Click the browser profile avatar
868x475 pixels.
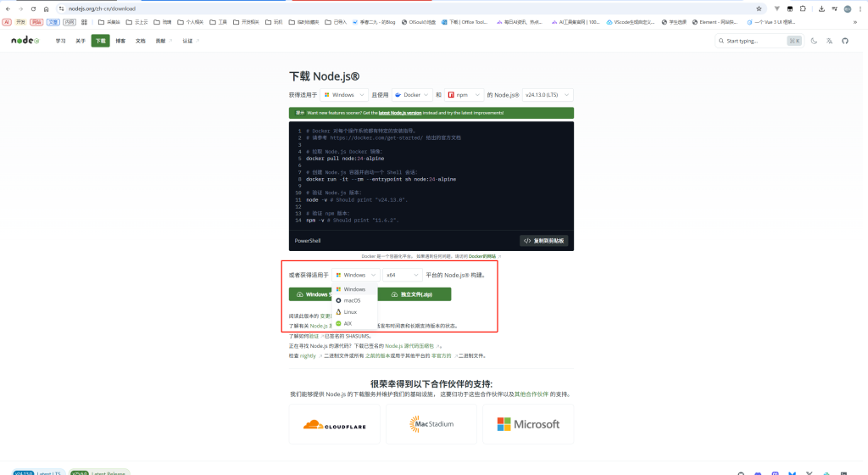848,8
